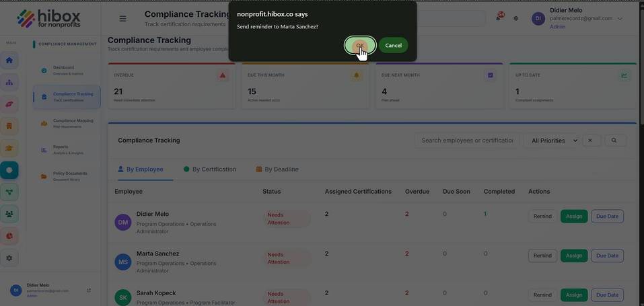Click the Admin role link in header

[x=557, y=27]
